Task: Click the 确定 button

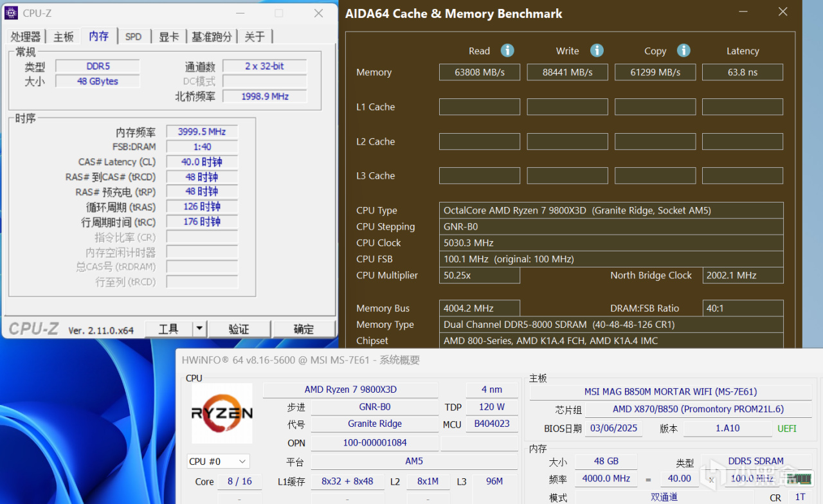Action: coord(303,329)
